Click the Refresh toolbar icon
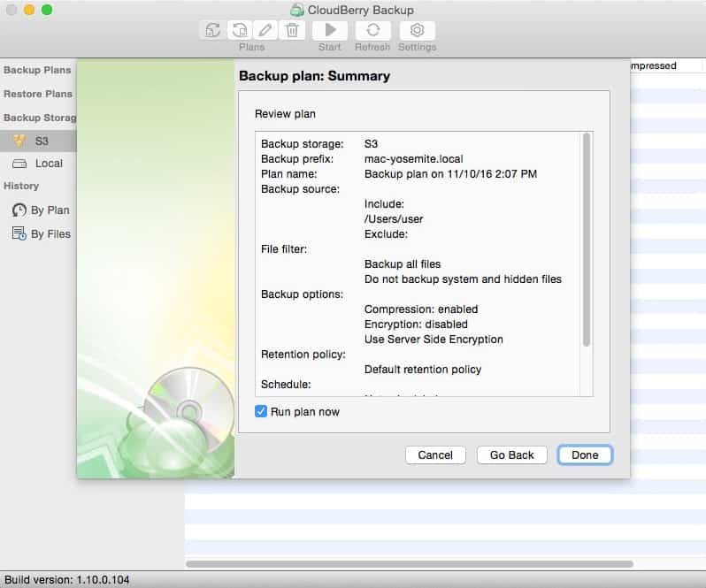The height and width of the screenshot is (588, 706). [x=372, y=30]
